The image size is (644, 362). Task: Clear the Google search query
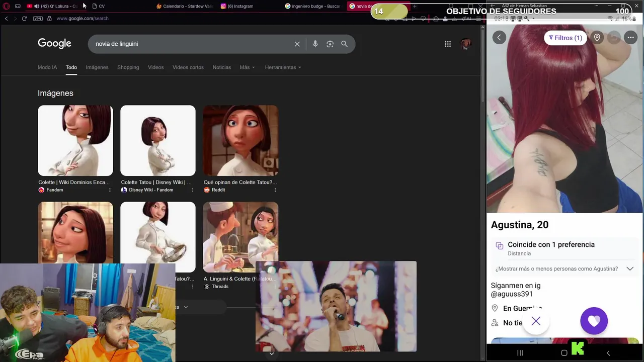click(297, 44)
